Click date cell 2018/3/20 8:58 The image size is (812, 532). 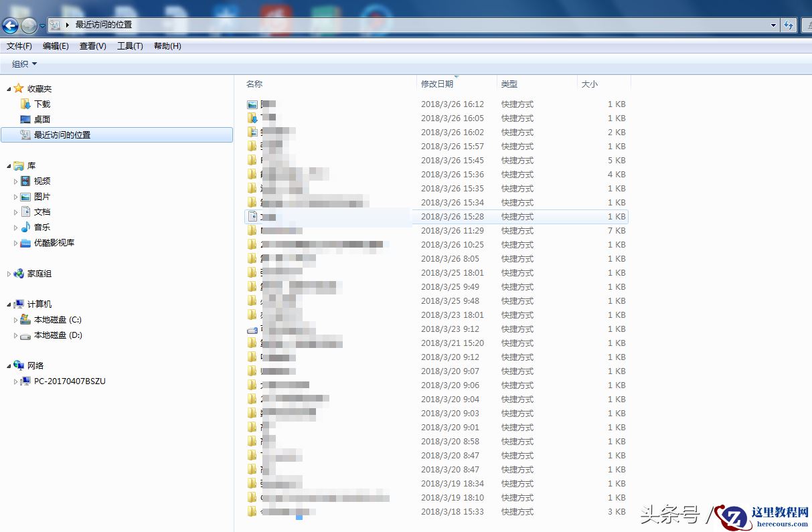pyautogui.click(x=450, y=442)
